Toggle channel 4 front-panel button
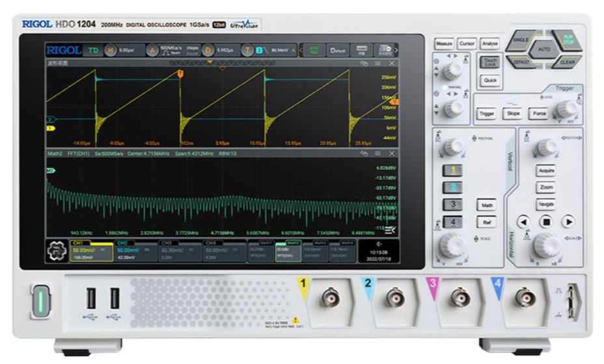 (x=452, y=222)
